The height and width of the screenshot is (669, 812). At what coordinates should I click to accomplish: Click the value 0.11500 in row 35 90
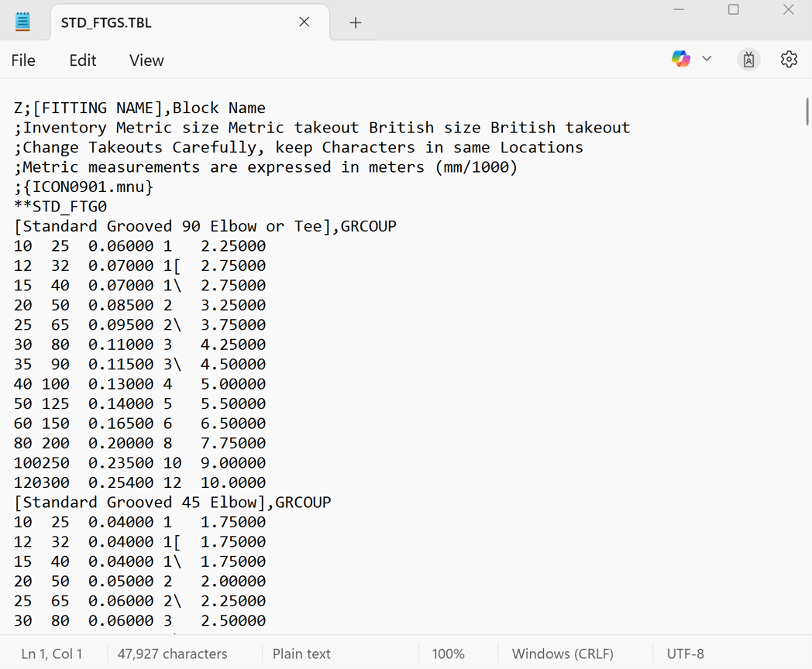tap(121, 364)
